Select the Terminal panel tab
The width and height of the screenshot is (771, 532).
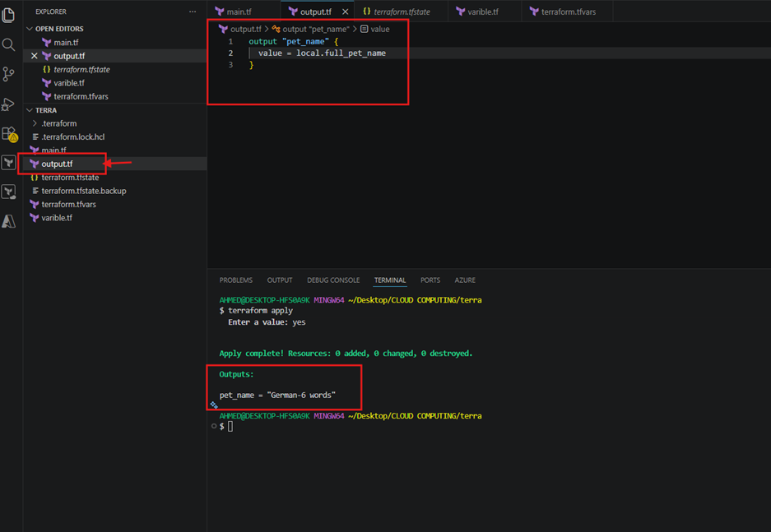[390, 280]
